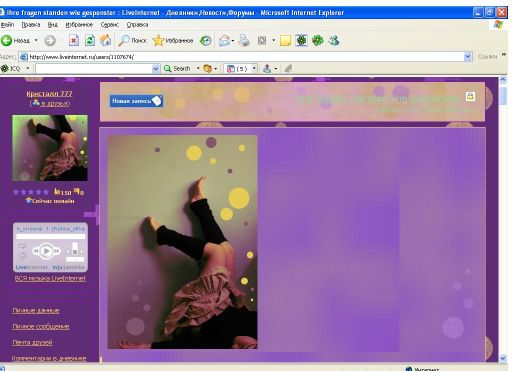Click the Новая запись button

136,101
